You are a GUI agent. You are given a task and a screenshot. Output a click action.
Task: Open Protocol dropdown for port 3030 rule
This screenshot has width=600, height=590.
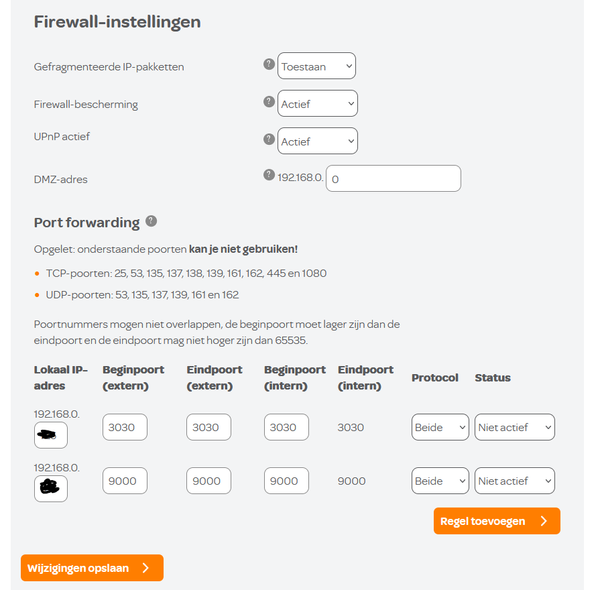[440, 427]
